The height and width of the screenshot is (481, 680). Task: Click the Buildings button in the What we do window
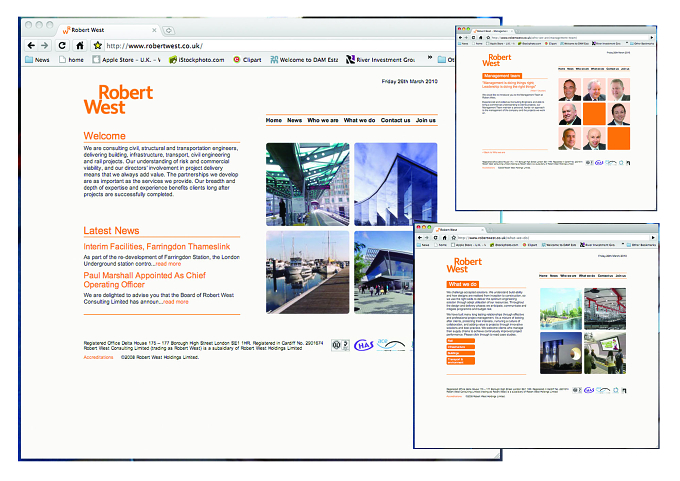(461, 353)
